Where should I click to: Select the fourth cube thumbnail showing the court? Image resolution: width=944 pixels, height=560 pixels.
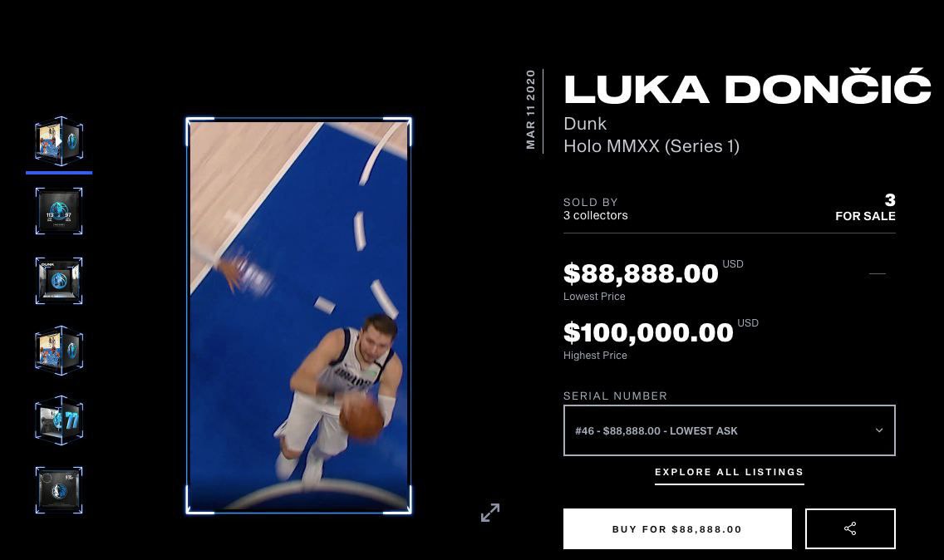pyautogui.click(x=59, y=351)
